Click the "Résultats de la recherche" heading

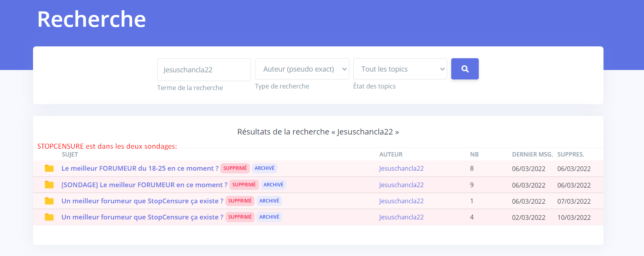(x=318, y=132)
